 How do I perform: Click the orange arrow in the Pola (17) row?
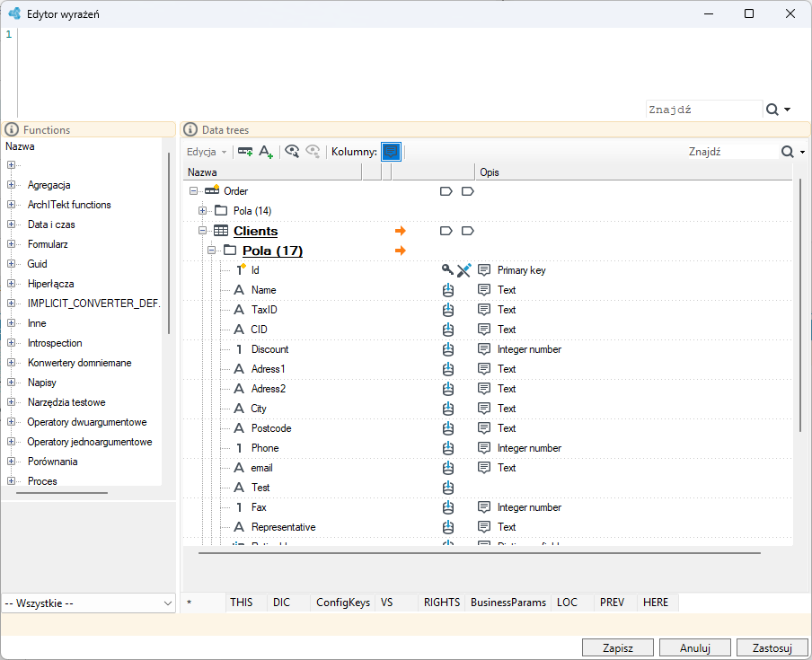[400, 251]
